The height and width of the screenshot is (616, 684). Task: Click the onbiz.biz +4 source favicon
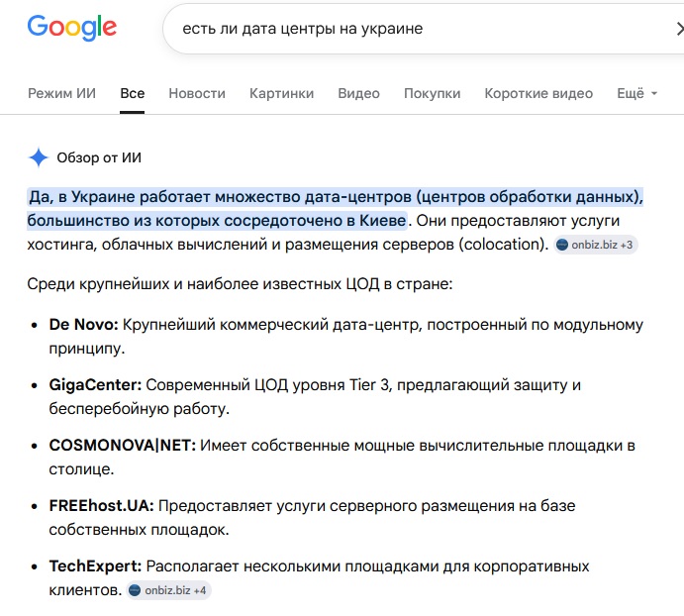135,590
